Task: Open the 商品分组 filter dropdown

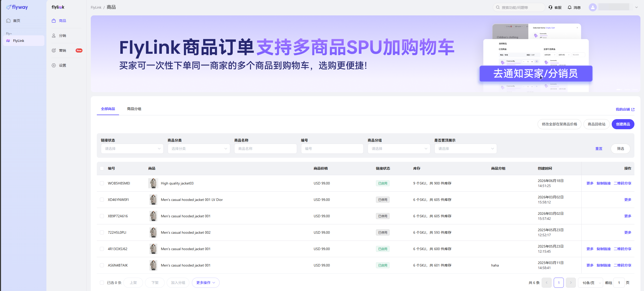Action: tap(399, 149)
